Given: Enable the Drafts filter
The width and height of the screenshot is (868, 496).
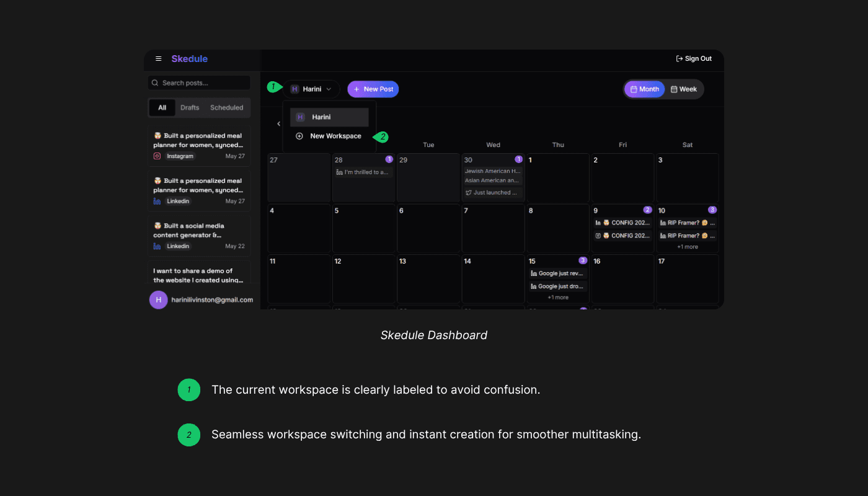Looking at the screenshot, I should [190, 107].
